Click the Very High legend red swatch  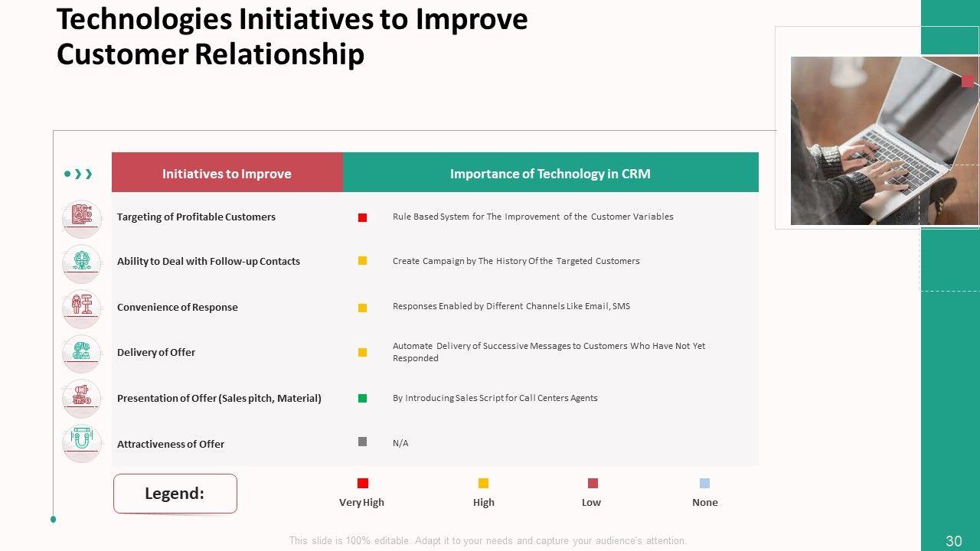(363, 483)
